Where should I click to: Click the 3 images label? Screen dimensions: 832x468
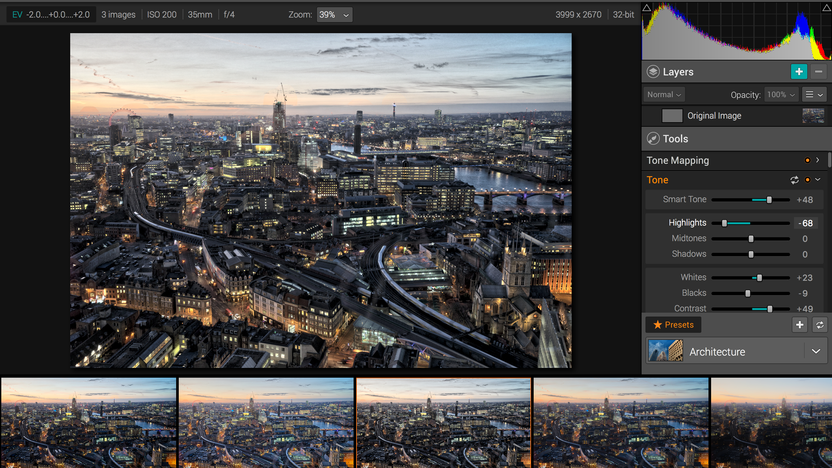118,15
